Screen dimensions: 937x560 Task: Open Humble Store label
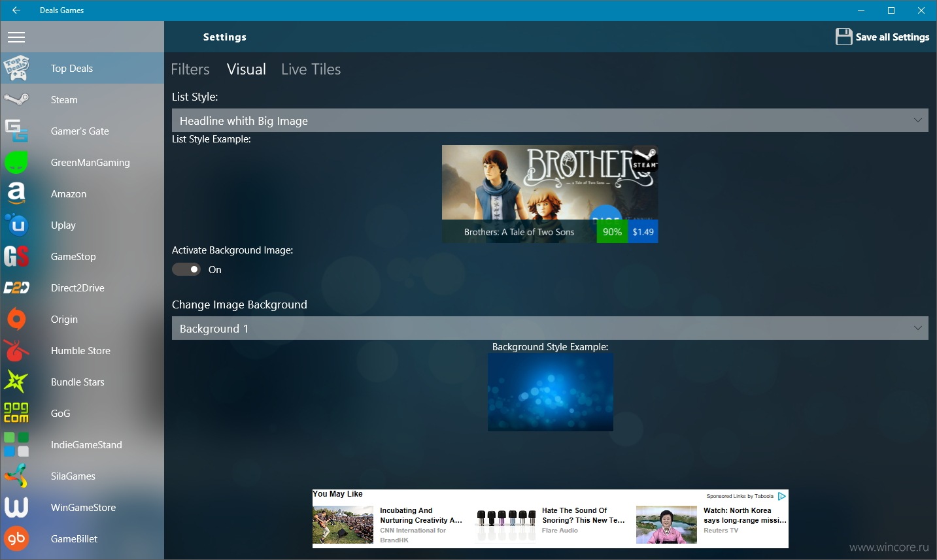tap(80, 350)
